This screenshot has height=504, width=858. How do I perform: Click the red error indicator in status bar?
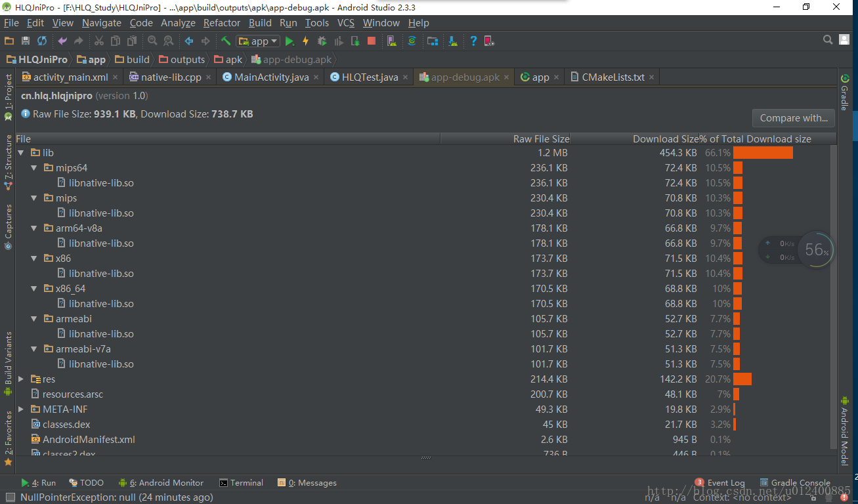pos(844,497)
